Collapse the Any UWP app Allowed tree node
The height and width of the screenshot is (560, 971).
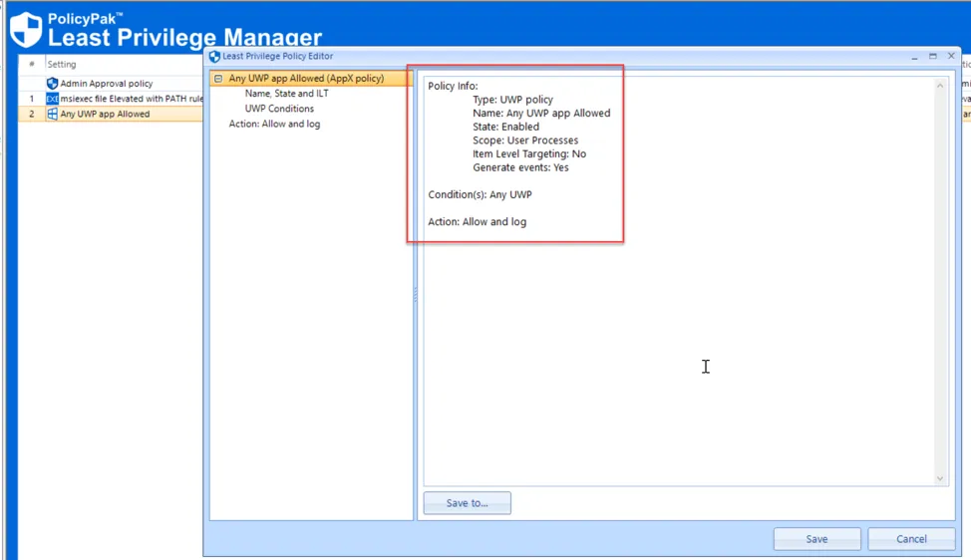click(216, 79)
